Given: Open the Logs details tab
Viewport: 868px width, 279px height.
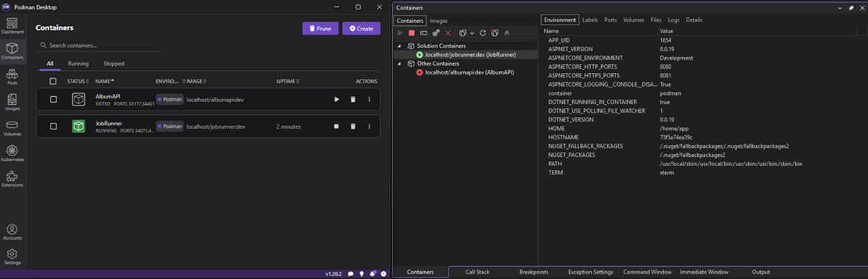Looking at the screenshot, I should (x=674, y=20).
